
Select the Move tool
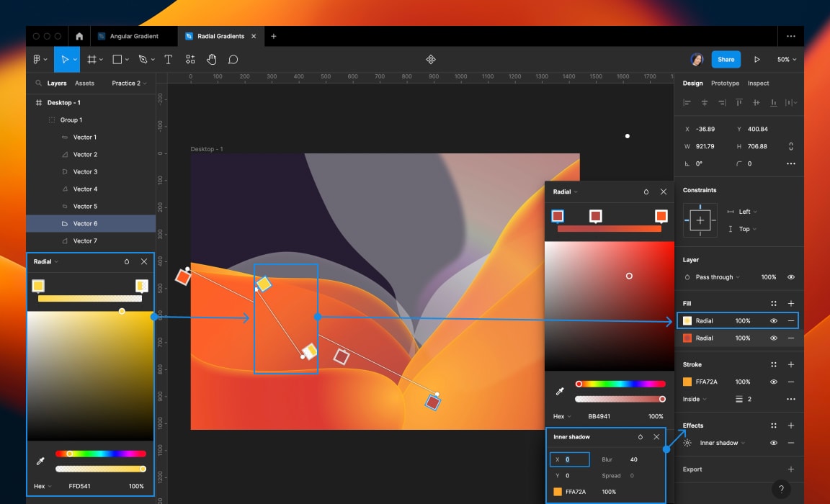[66, 59]
